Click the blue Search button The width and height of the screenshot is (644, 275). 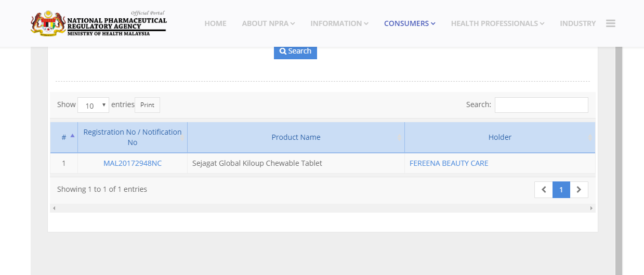[x=295, y=51]
